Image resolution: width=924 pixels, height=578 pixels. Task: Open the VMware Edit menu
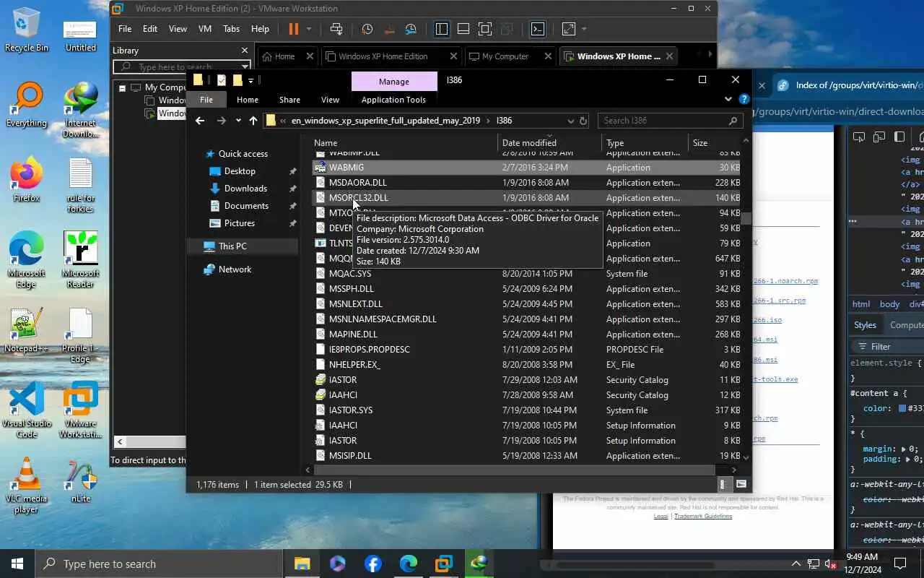coord(150,29)
